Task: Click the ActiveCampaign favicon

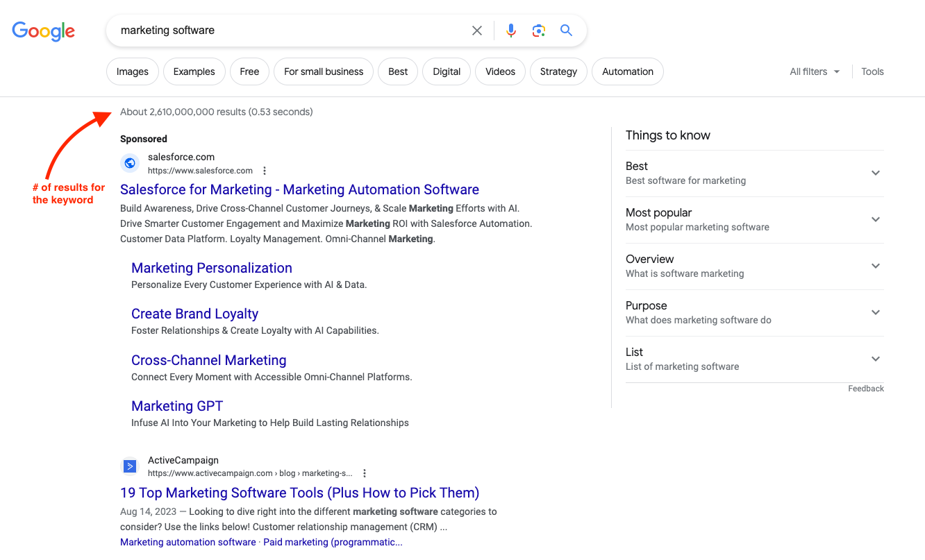Action: tap(130, 466)
